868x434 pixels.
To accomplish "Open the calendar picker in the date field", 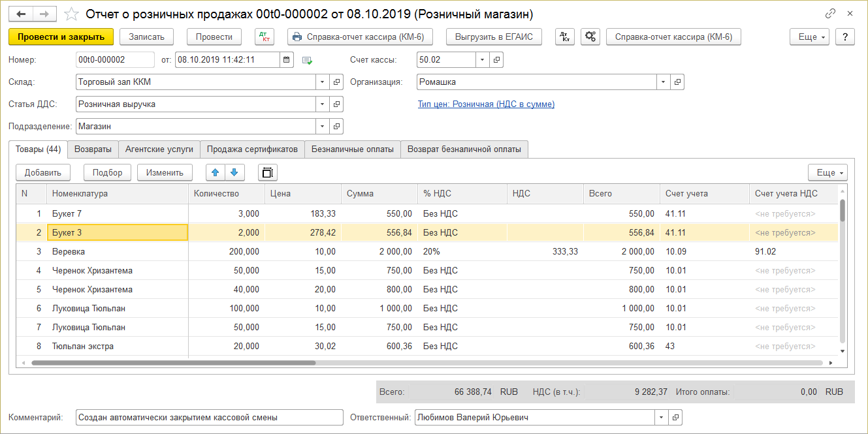I will point(286,60).
